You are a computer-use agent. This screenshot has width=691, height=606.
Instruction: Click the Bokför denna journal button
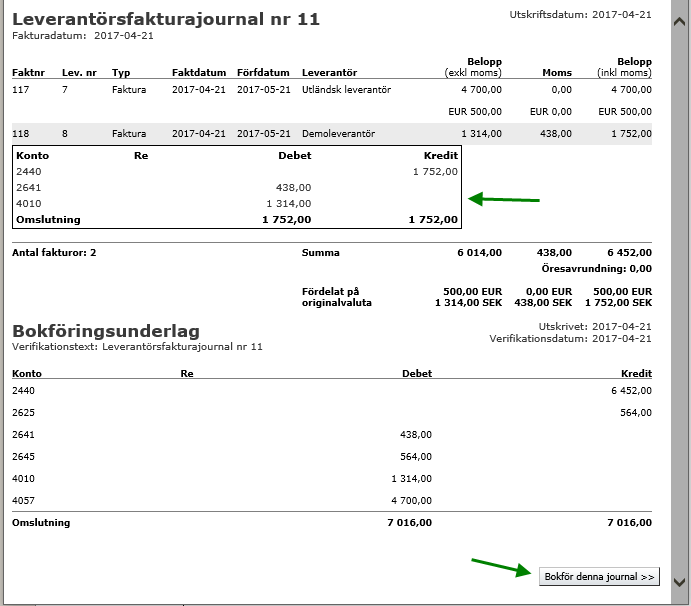coord(599,577)
